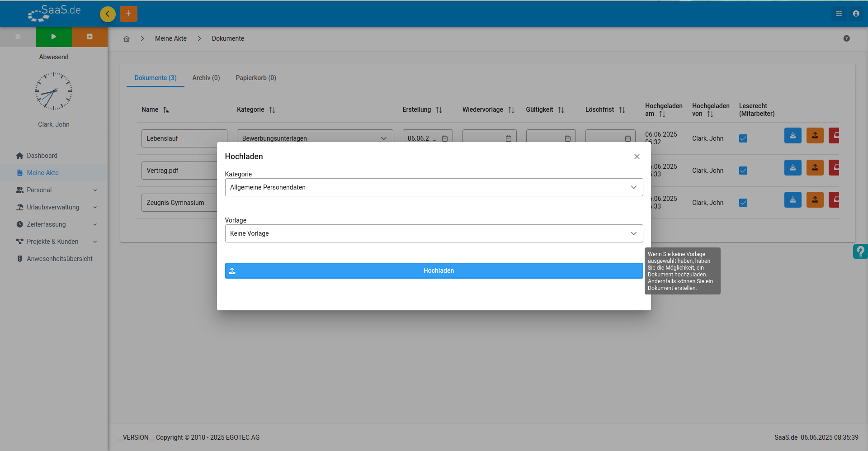Toggle Leserecht checkbox for Vertrag.pdf
The width and height of the screenshot is (868, 451).
tap(743, 171)
